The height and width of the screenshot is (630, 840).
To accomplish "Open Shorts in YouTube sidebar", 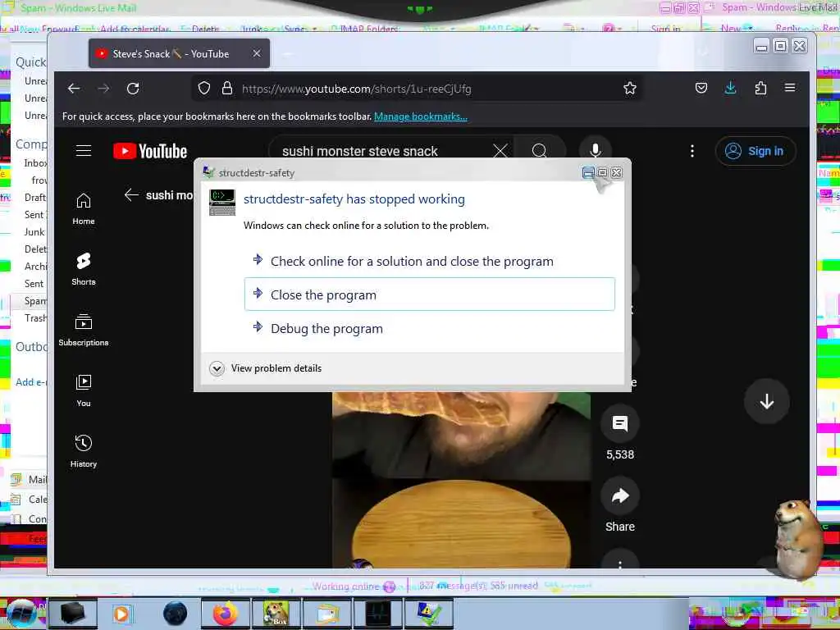I will coord(84,269).
